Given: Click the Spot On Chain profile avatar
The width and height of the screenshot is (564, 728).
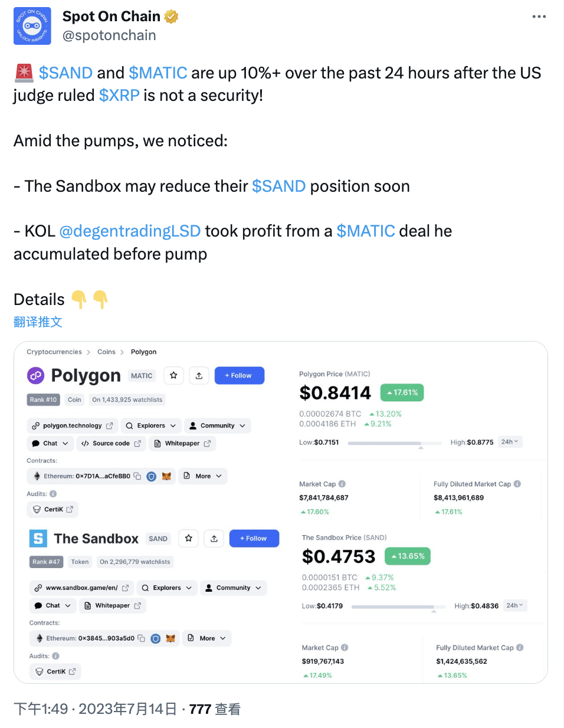Looking at the screenshot, I should pos(32,26).
